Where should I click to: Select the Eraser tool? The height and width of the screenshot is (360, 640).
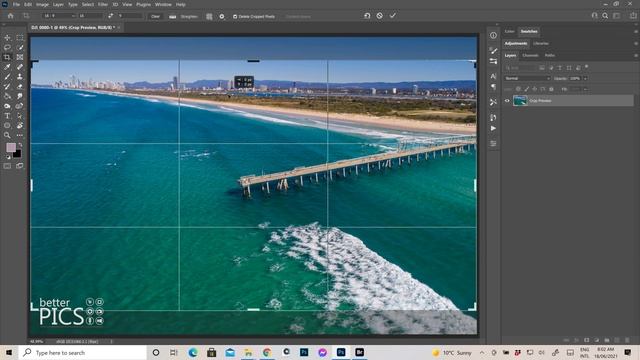(x=20, y=87)
